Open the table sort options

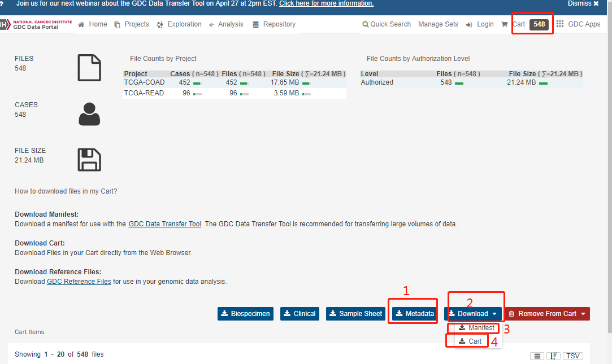click(x=553, y=356)
